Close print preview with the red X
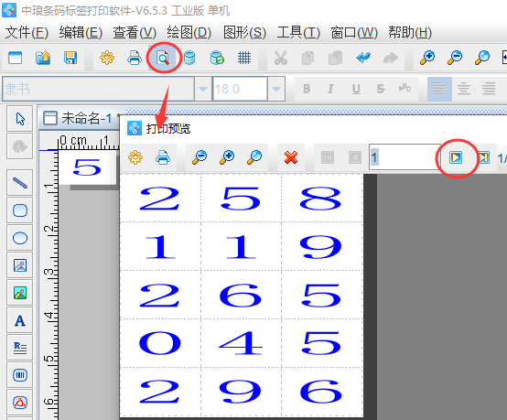Image resolution: width=507 pixels, height=420 pixels. [x=291, y=157]
